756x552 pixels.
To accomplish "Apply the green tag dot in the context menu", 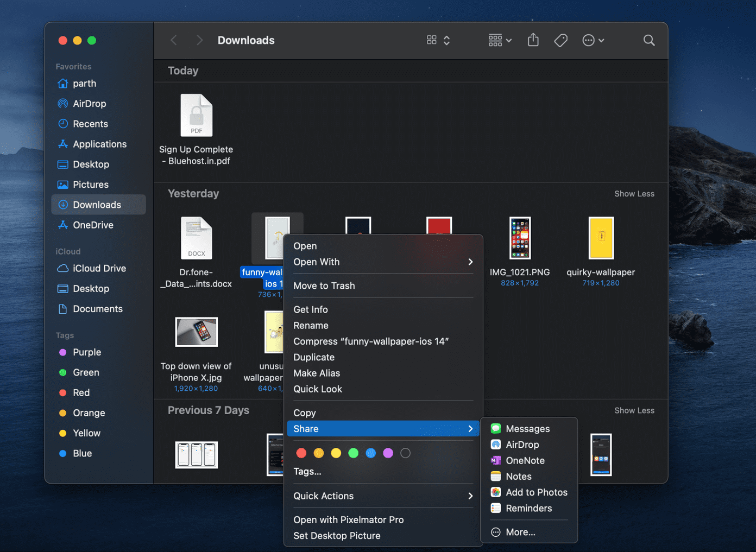I will [x=354, y=453].
